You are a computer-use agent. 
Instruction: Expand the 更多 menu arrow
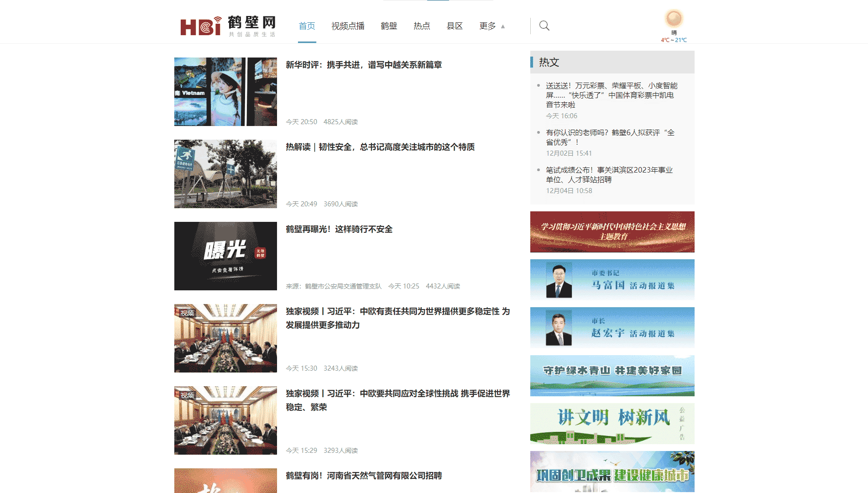pyautogui.click(x=503, y=26)
